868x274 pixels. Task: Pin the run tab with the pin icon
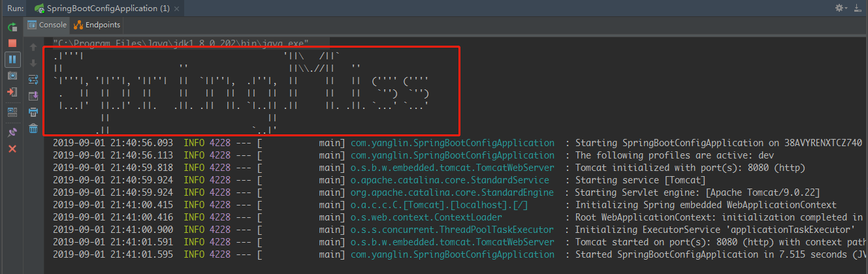[12, 132]
